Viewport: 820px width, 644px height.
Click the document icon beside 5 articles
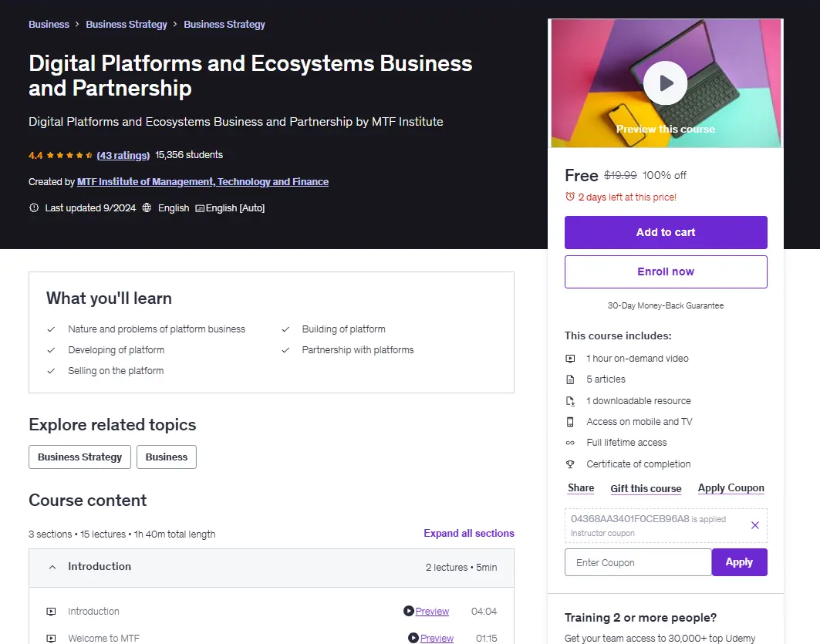point(570,379)
